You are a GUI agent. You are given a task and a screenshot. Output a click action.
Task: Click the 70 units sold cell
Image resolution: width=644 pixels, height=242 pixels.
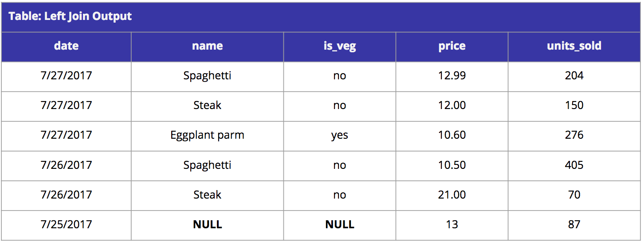pyautogui.click(x=574, y=195)
